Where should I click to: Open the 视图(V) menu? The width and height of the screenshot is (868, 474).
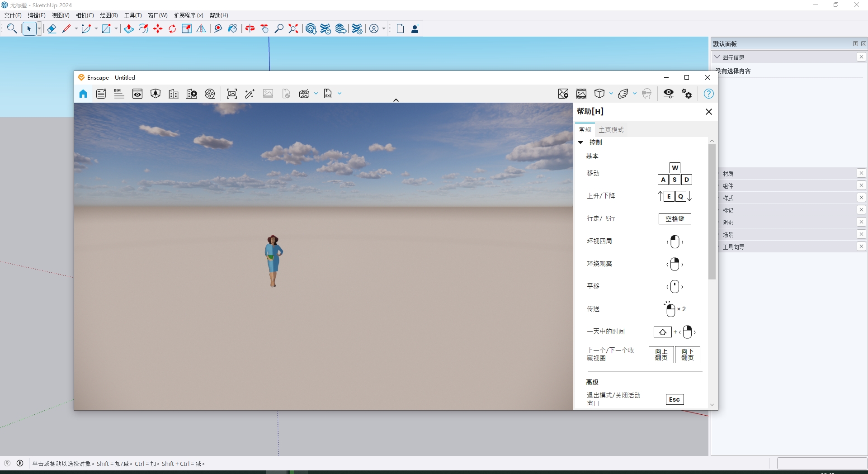click(60, 15)
